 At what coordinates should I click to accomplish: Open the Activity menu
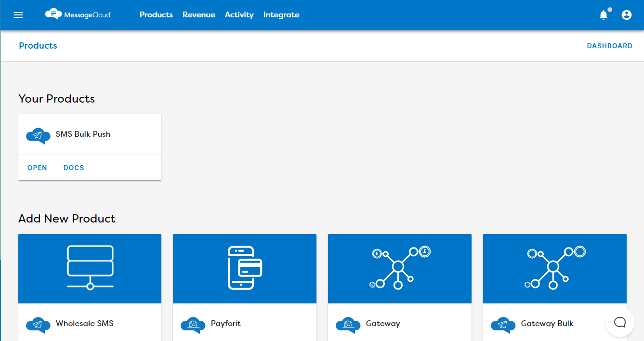(239, 15)
